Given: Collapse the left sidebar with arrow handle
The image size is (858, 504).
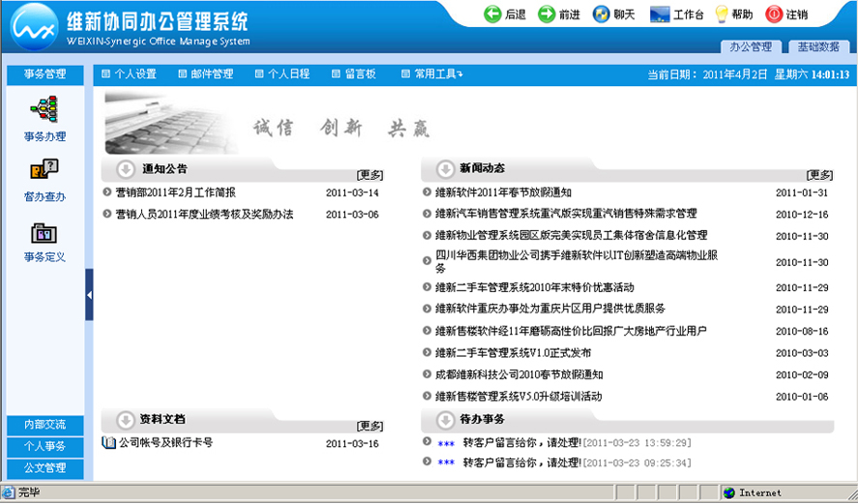Looking at the screenshot, I should coord(89,294).
